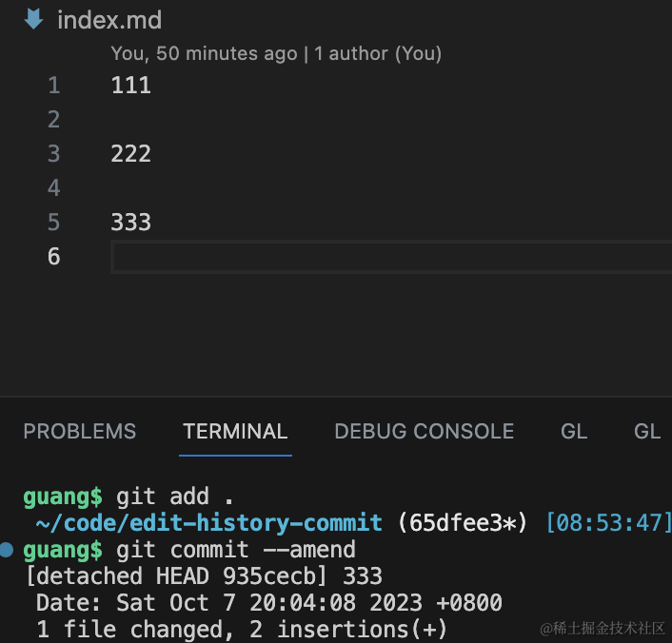Click line number 6 in the gutter
The image size is (672, 643).
pyautogui.click(x=54, y=257)
